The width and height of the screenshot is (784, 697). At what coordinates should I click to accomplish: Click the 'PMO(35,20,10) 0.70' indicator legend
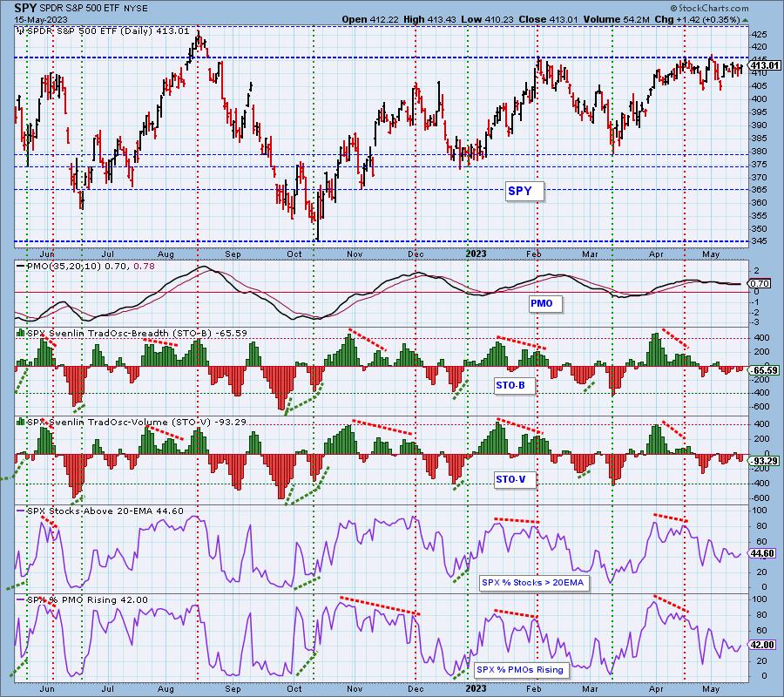point(77,267)
